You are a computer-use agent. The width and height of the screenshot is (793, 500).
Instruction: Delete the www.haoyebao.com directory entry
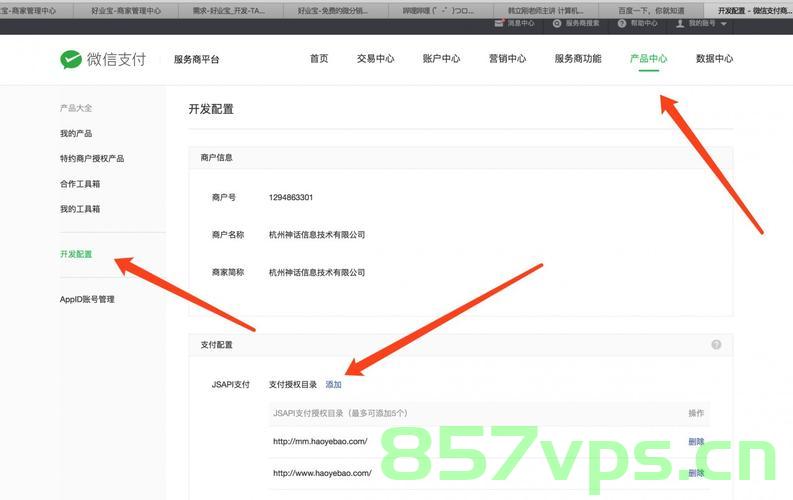696,473
